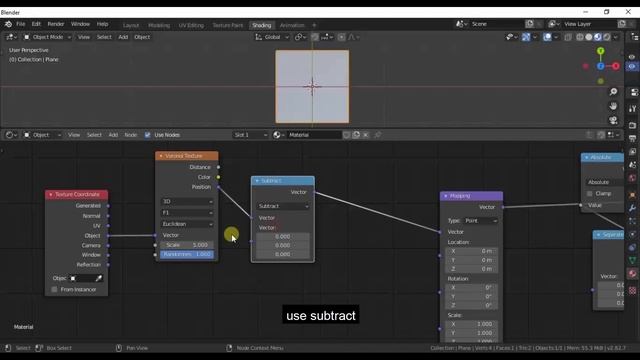Open the outliner editor icon at top right
Screen dimensions: 640x360
click(634, 37)
